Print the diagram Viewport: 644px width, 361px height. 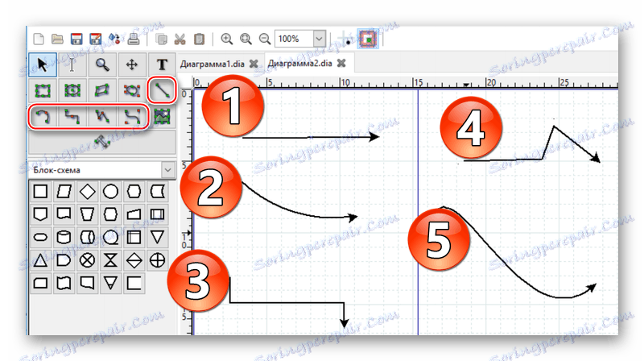coord(134,39)
